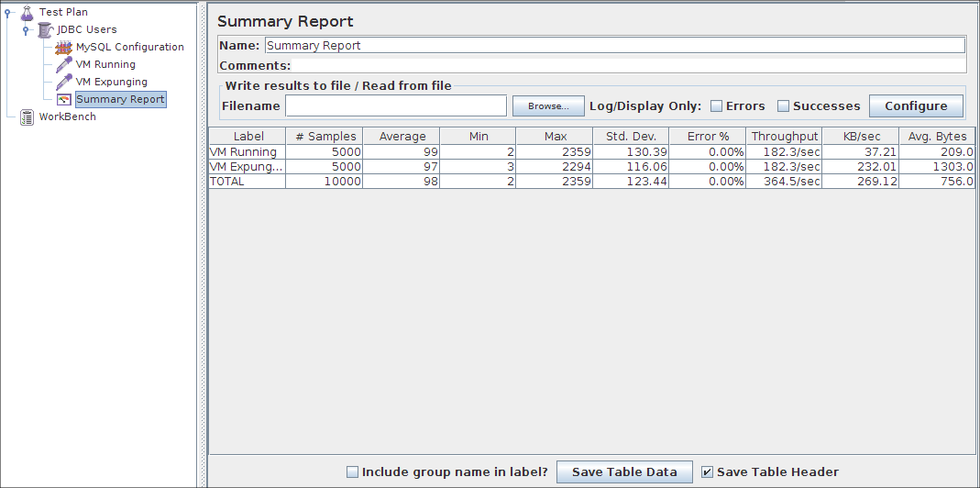This screenshot has width=980, height=488.
Task: Open the Configure dialog button
Action: coord(915,106)
